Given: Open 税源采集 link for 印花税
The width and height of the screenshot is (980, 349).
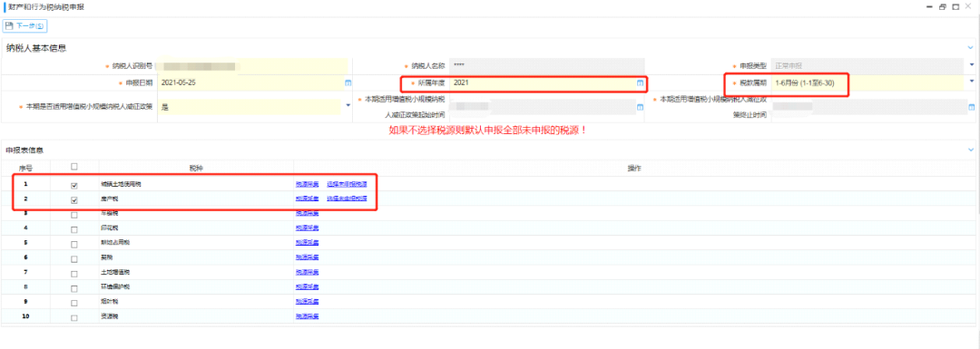Looking at the screenshot, I should coord(308,228).
